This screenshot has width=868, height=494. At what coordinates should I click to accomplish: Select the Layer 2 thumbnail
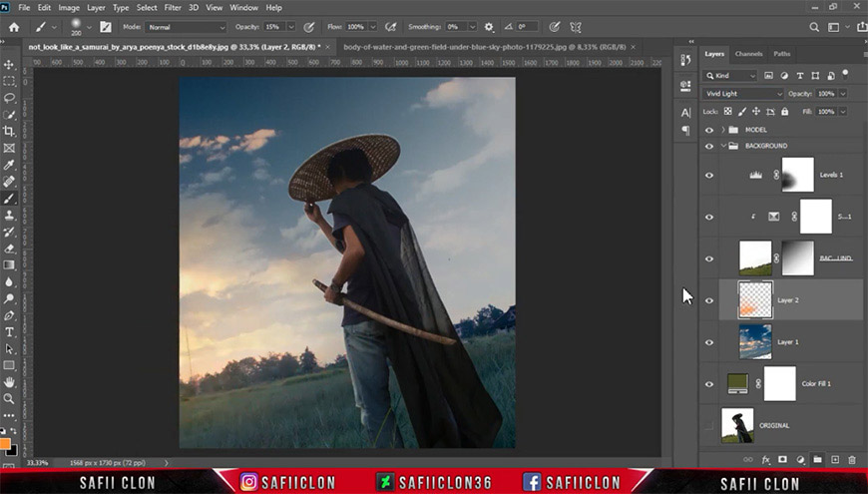[x=755, y=299]
